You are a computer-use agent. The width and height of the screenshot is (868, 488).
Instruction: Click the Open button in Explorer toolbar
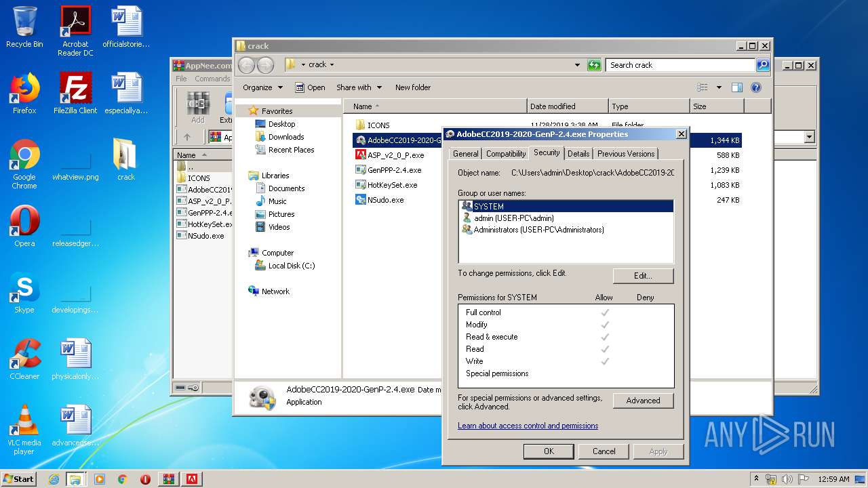310,87
